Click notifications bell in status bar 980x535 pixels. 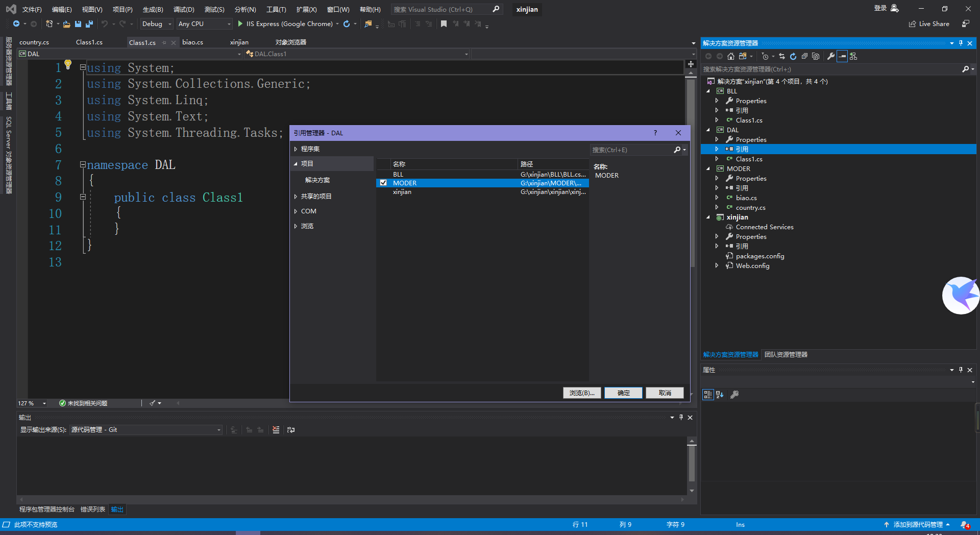(x=965, y=525)
